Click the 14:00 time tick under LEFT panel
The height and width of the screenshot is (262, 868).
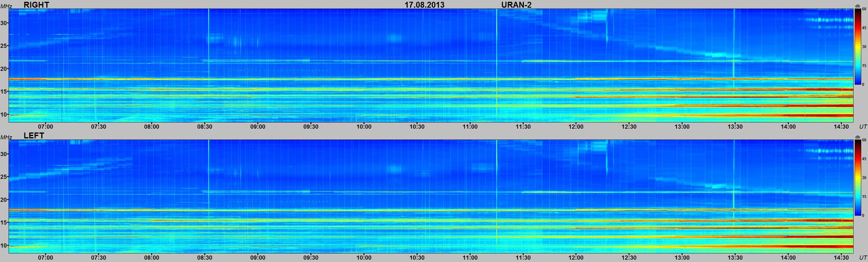tap(788, 258)
